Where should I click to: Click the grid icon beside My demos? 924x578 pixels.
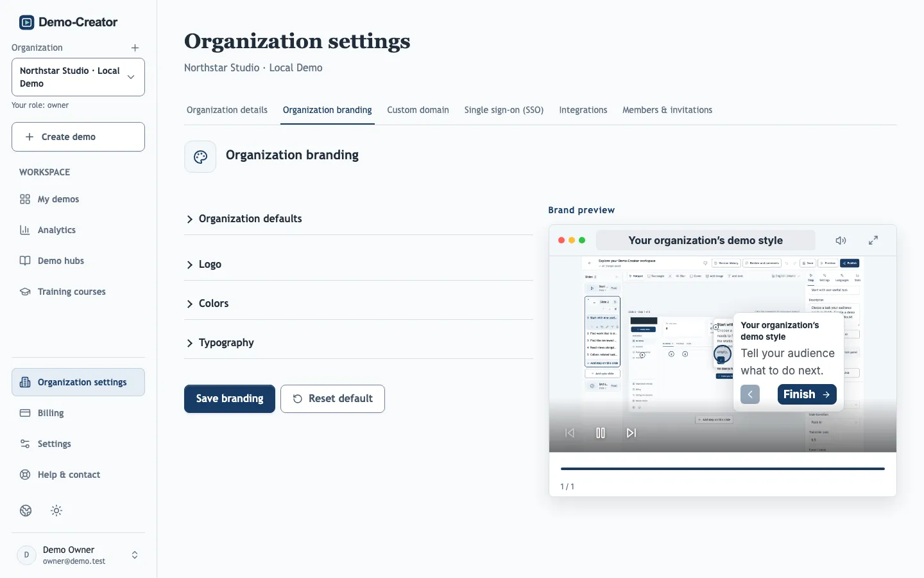(x=25, y=199)
